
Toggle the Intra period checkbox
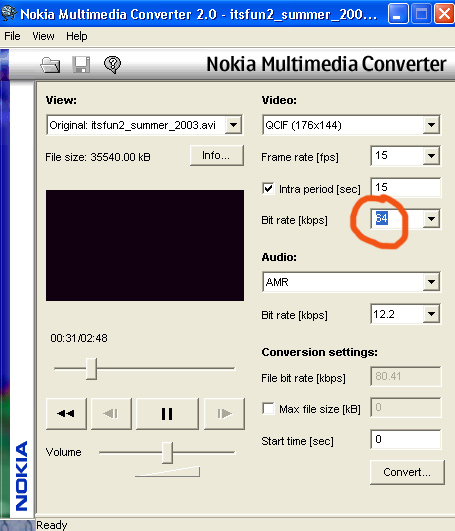pyautogui.click(x=268, y=188)
